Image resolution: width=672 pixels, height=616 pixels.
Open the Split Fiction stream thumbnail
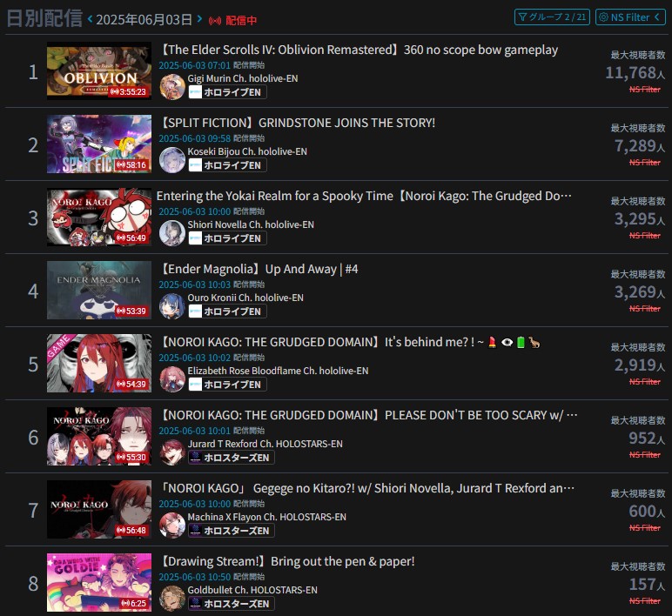point(99,144)
